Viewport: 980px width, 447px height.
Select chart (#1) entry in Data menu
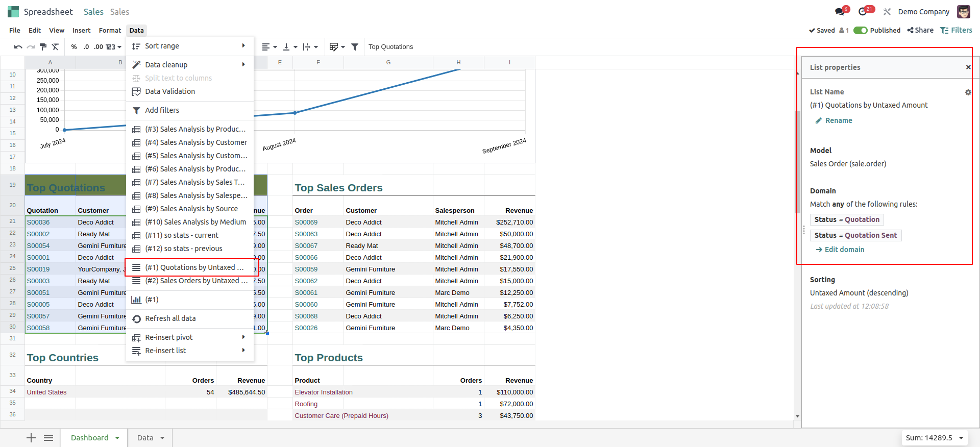tap(189, 300)
